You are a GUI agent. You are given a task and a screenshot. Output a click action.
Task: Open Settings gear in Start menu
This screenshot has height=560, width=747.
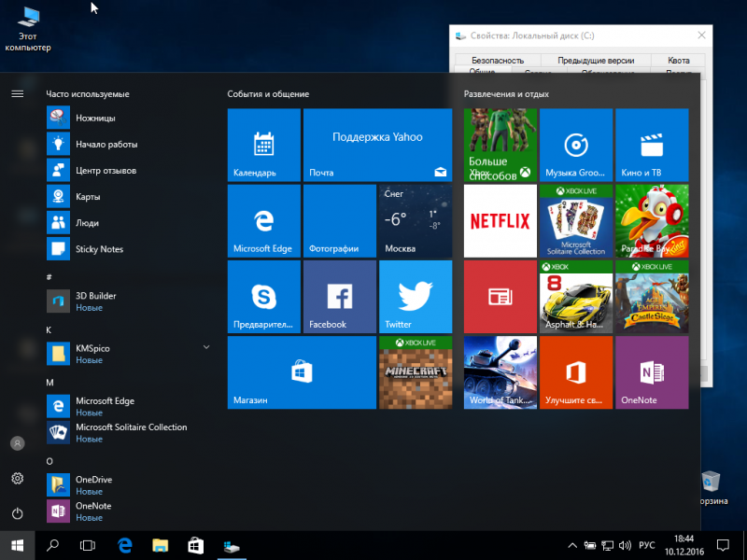pos(18,478)
